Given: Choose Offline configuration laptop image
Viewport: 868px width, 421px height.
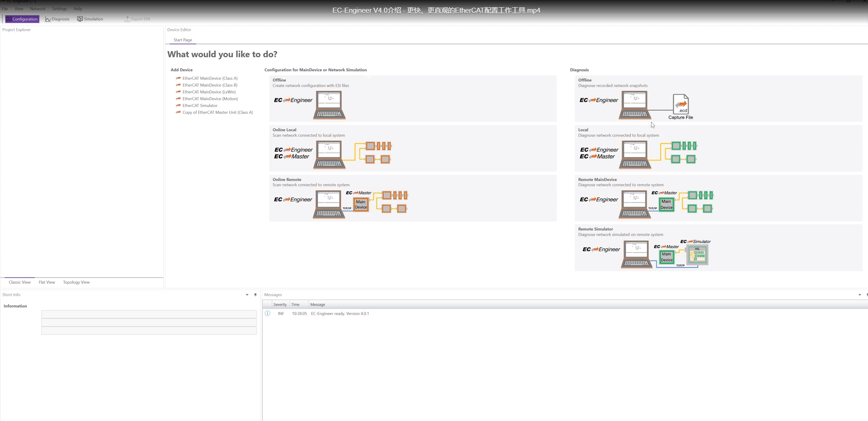Looking at the screenshot, I should [329, 105].
